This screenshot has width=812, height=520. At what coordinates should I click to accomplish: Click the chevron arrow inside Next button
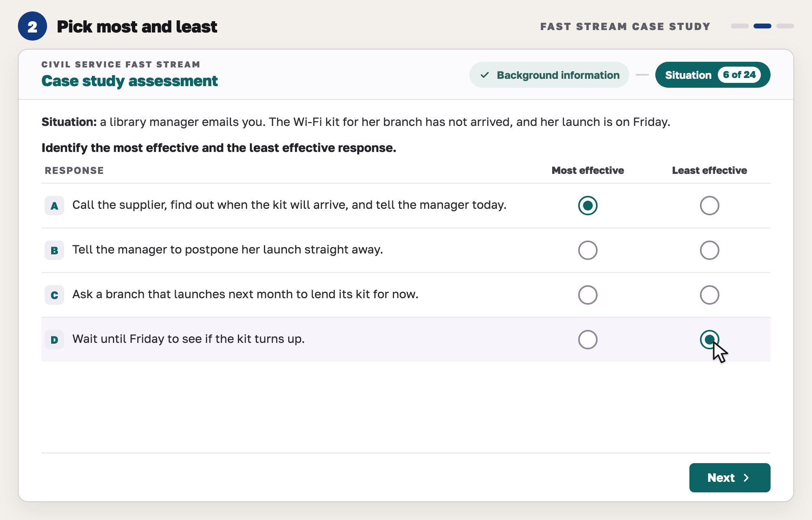click(746, 478)
